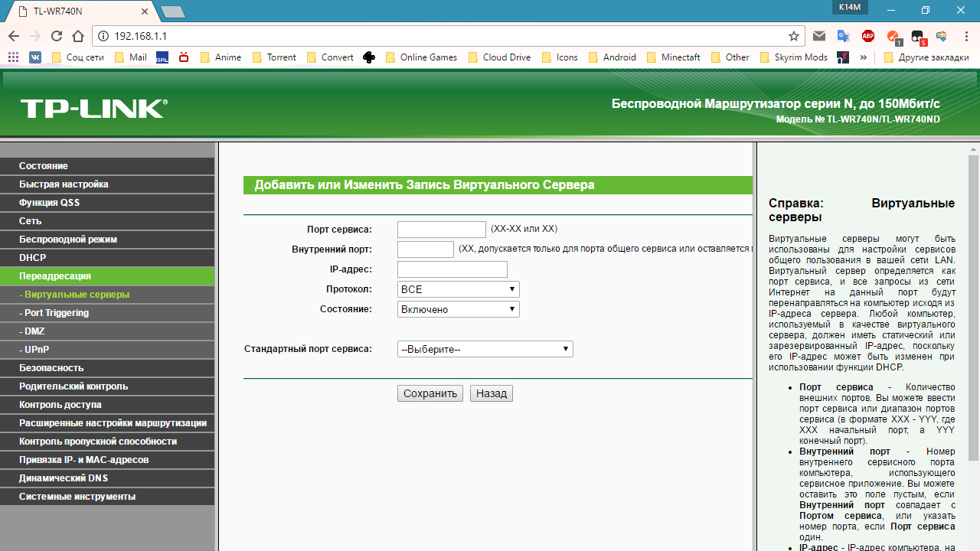Open the K14M profile button
This screenshot has width=980, height=551.
pos(850,7)
